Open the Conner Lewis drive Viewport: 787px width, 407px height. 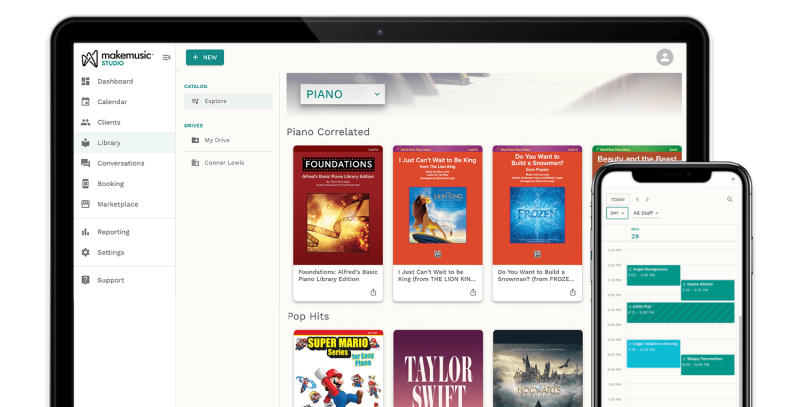[x=228, y=163]
